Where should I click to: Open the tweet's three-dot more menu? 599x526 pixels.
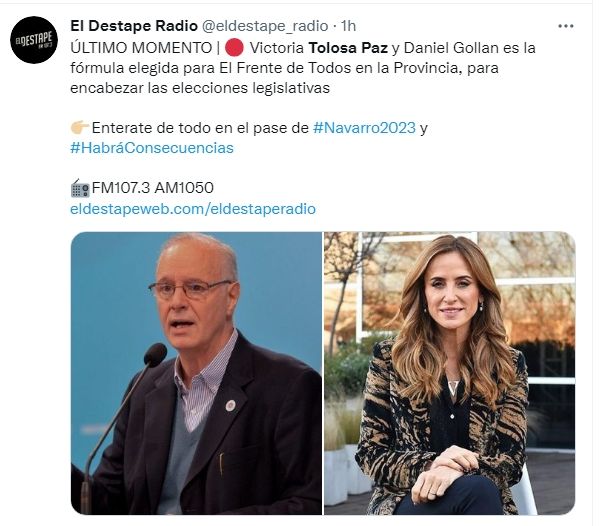click(x=566, y=26)
